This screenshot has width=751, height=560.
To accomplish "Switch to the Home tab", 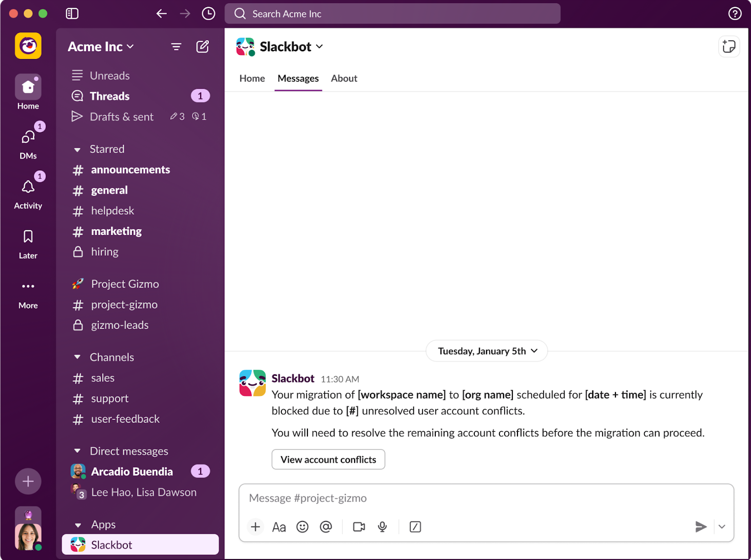I will [252, 79].
